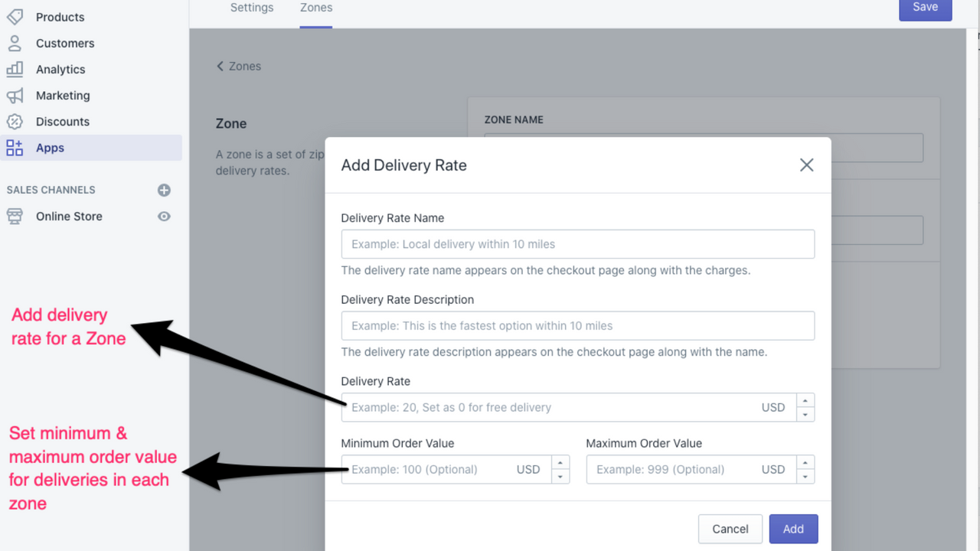Image resolution: width=980 pixels, height=551 pixels.
Task: Increment the Delivery Rate with the up arrow
Action: 805,401
